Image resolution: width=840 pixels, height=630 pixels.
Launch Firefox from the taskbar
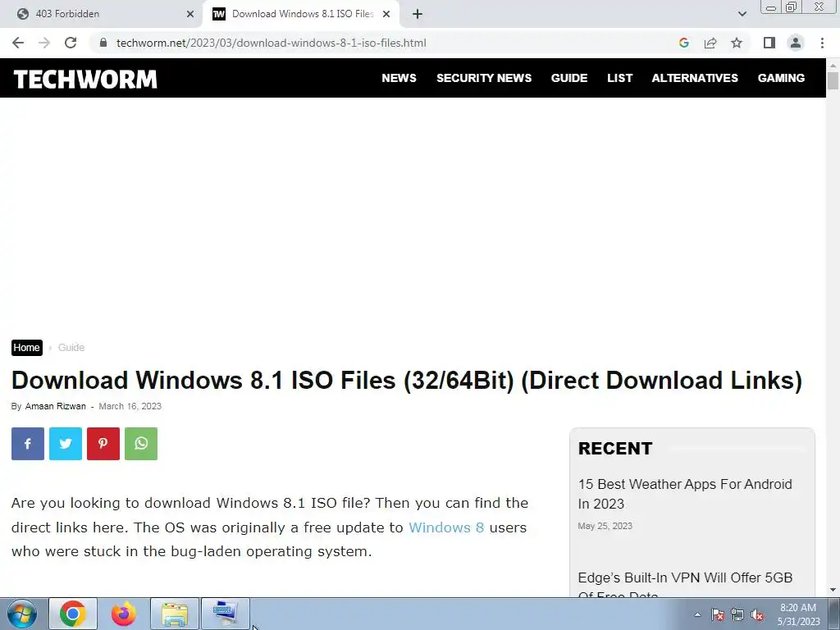click(124, 614)
